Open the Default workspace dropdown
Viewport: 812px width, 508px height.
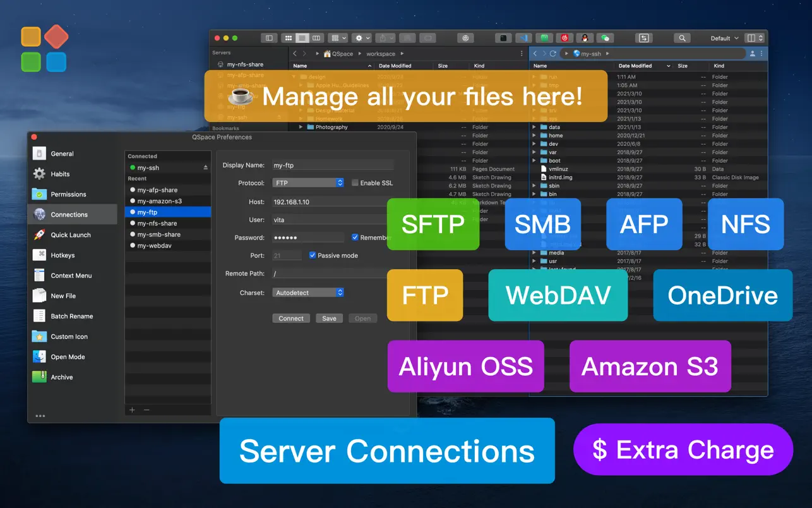point(724,39)
